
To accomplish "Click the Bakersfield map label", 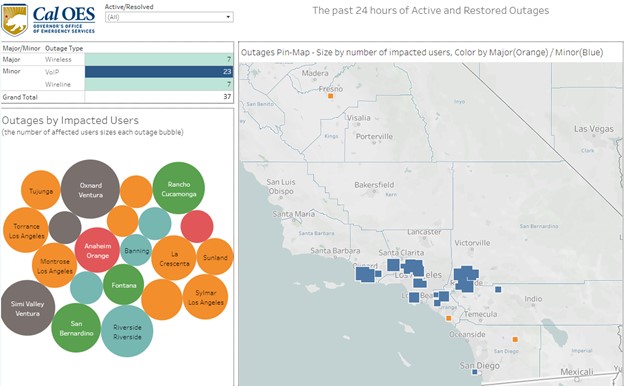I will coord(374,185).
